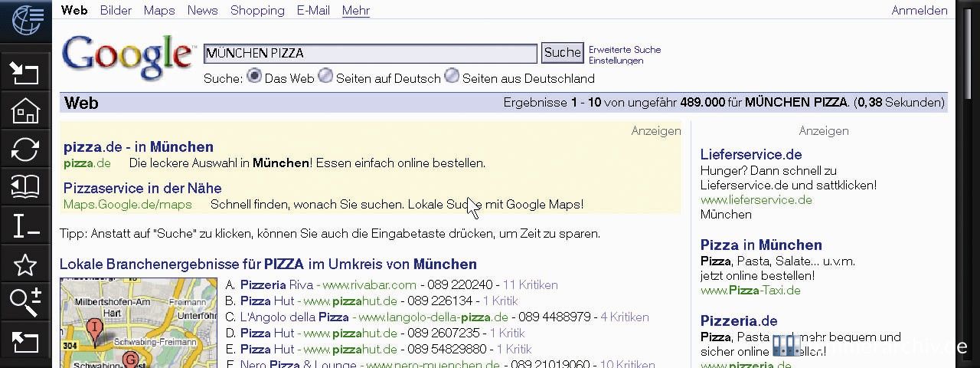Open the Bilder tab
This screenshot has height=368, width=980.
point(116,10)
